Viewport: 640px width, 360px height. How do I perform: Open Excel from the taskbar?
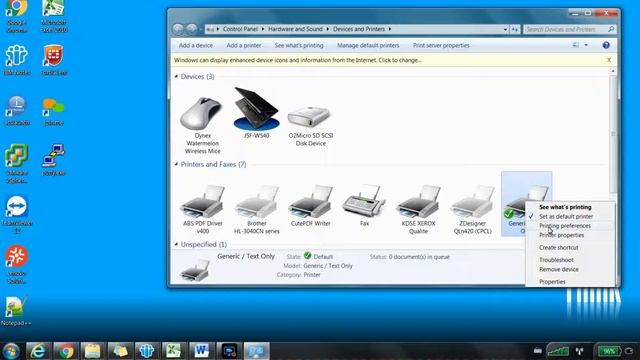pyautogui.click(x=174, y=351)
